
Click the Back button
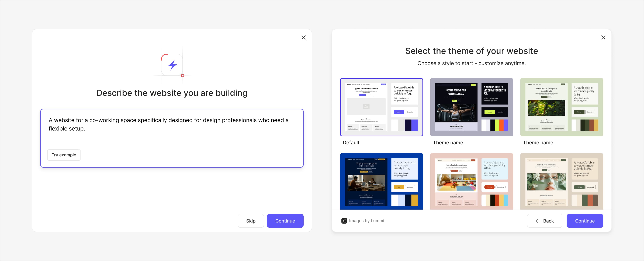pos(545,221)
